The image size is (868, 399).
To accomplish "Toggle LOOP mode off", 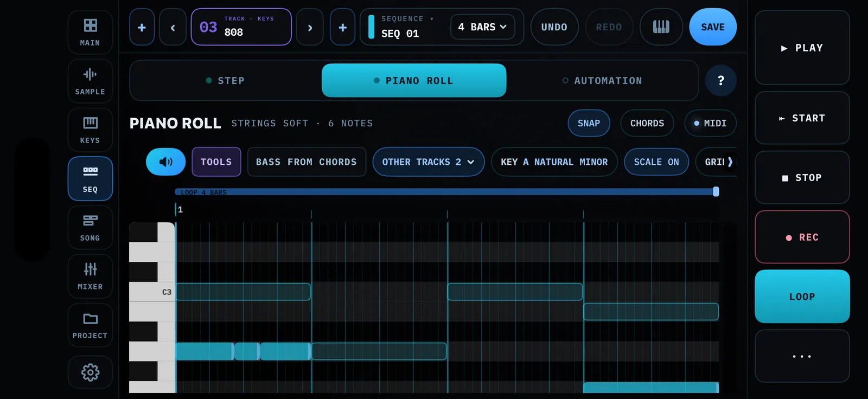I will [802, 297].
